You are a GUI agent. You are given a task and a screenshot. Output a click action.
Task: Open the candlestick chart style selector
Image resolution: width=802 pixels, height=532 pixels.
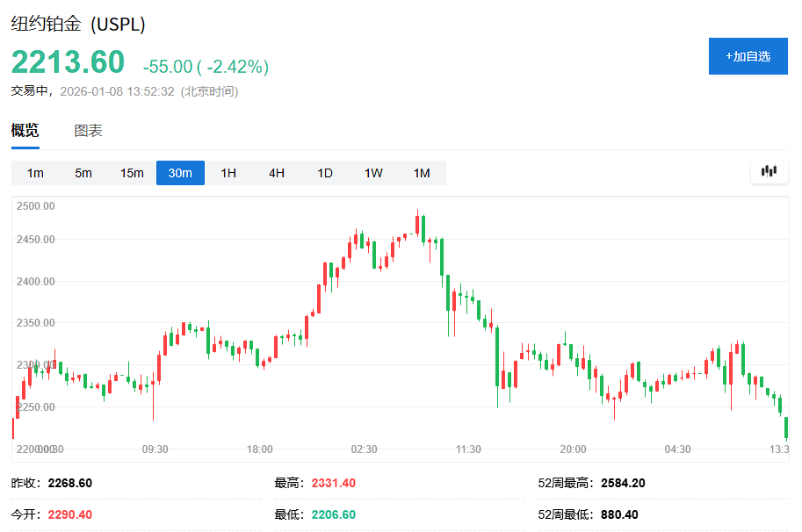(x=769, y=172)
